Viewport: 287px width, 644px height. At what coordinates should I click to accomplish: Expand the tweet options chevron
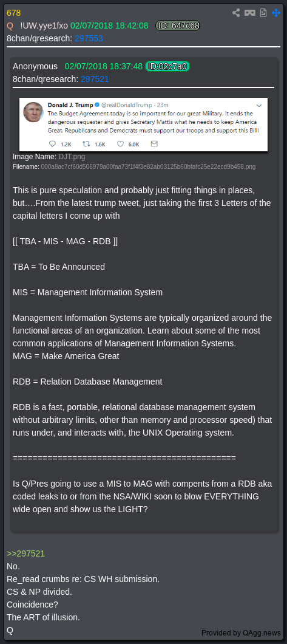pos(258,105)
